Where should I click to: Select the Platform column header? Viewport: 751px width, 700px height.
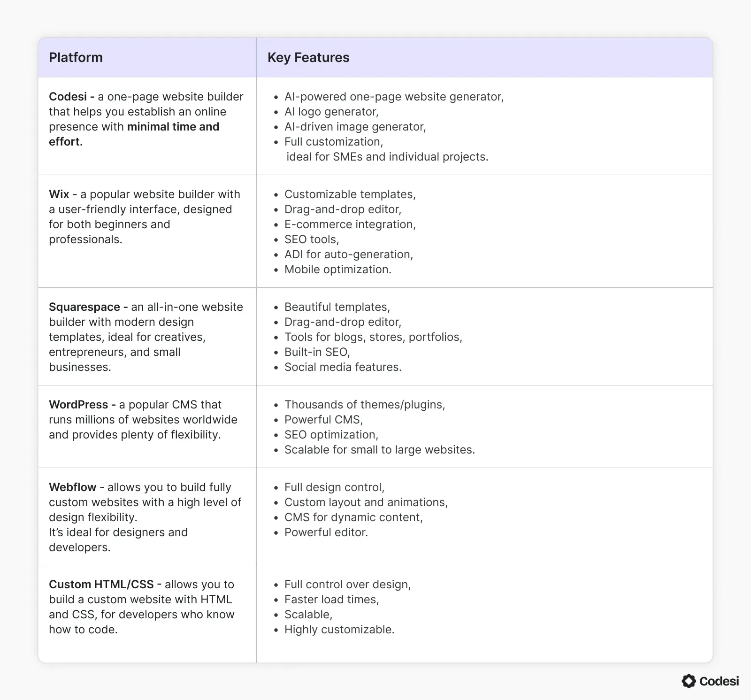click(x=76, y=57)
